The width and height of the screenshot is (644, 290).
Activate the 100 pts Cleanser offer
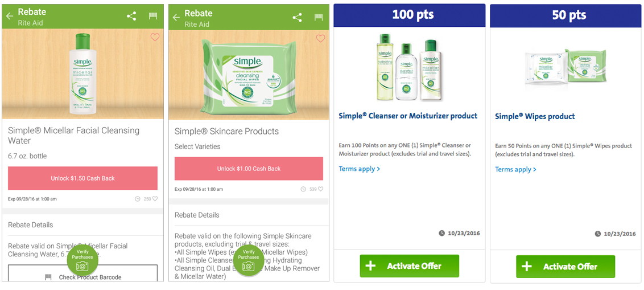pyautogui.click(x=410, y=266)
